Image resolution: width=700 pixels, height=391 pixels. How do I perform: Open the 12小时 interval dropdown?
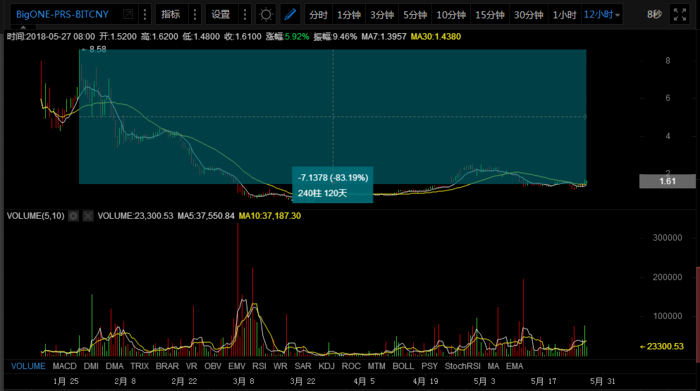[x=602, y=15]
